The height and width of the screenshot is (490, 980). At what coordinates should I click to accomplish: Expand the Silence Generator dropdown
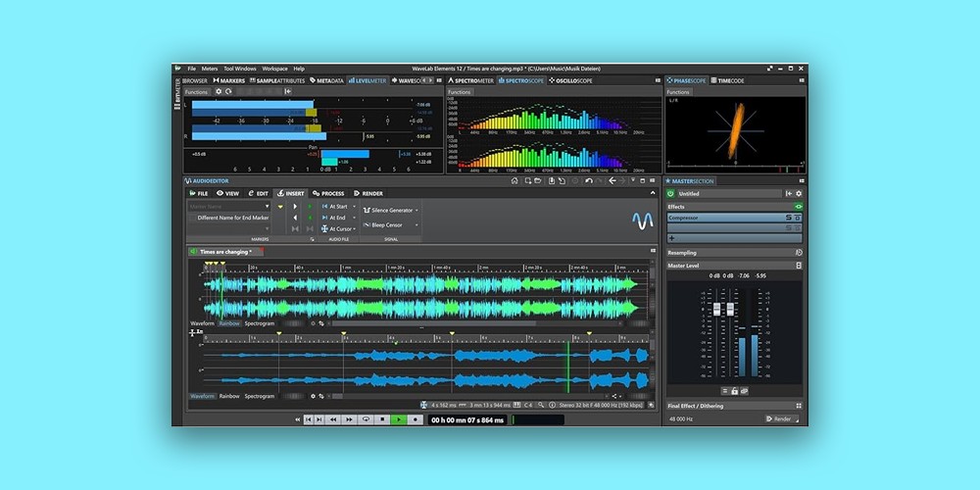tap(416, 210)
